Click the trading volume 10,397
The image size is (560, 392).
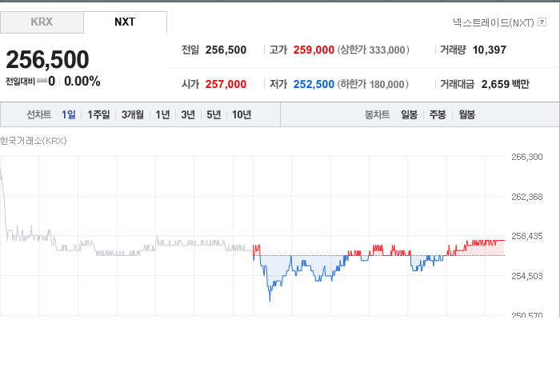(490, 50)
